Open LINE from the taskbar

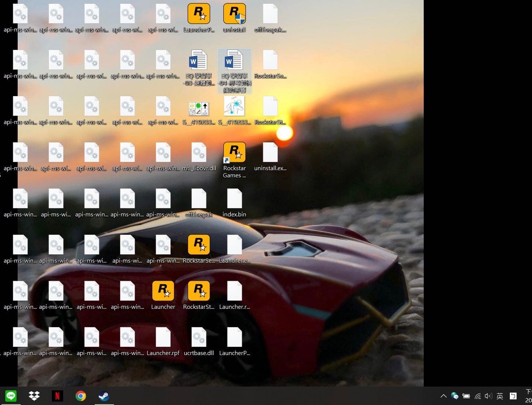coord(11,396)
